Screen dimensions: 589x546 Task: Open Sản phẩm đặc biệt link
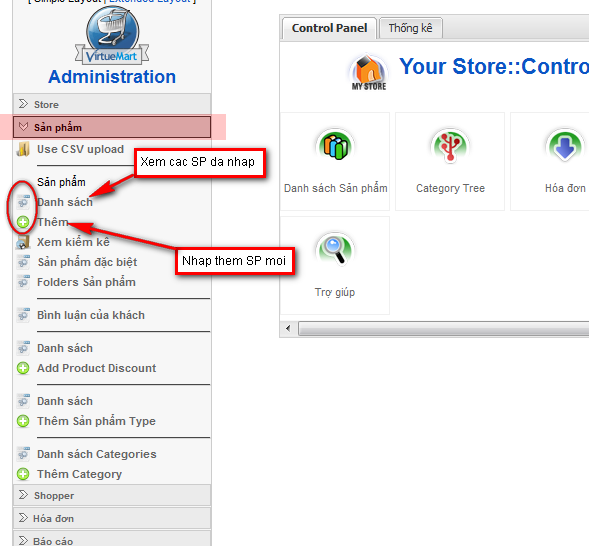point(87,262)
